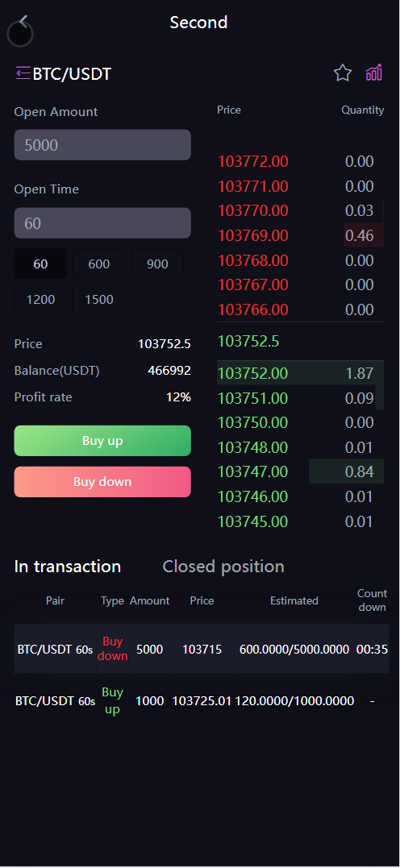Select the 60 seconds open time option

[40, 264]
